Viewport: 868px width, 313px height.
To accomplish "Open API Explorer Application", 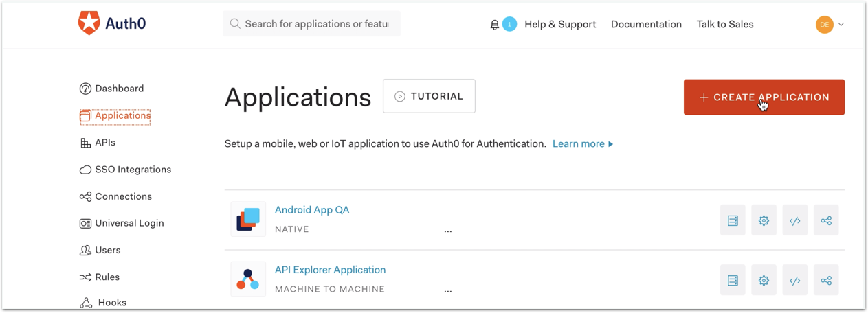I will coord(330,270).
